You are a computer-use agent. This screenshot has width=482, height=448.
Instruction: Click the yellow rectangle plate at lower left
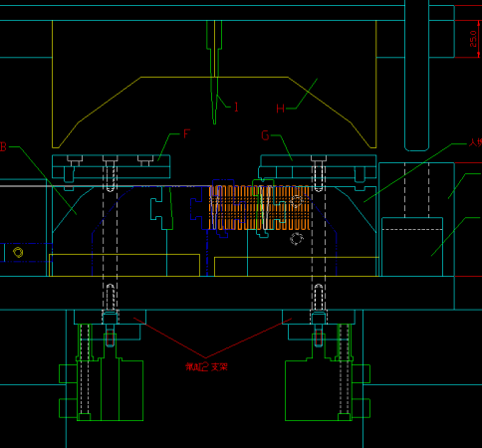124,265
